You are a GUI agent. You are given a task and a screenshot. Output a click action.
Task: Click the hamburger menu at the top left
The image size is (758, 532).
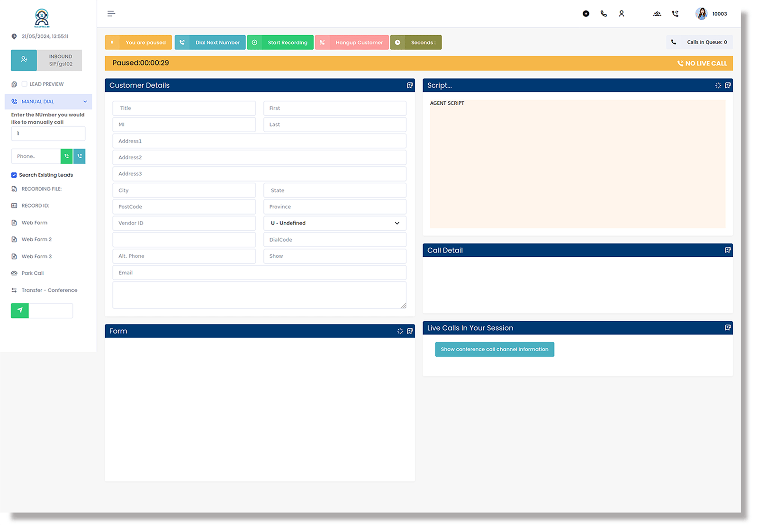(x=111, y=13)
